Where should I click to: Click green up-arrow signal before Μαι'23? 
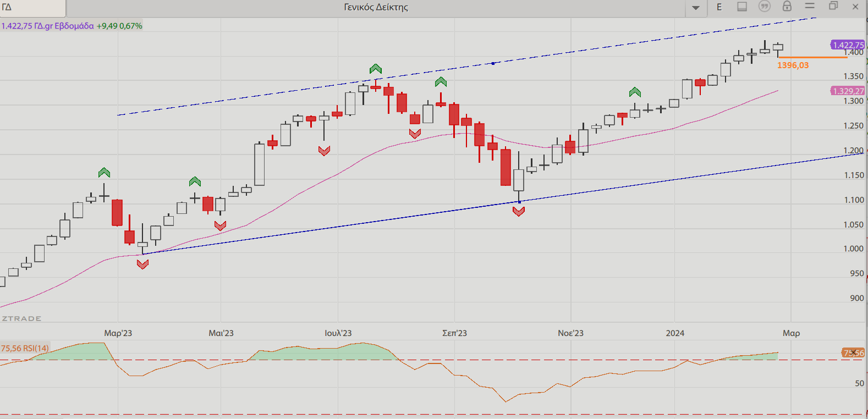(195, 181)
